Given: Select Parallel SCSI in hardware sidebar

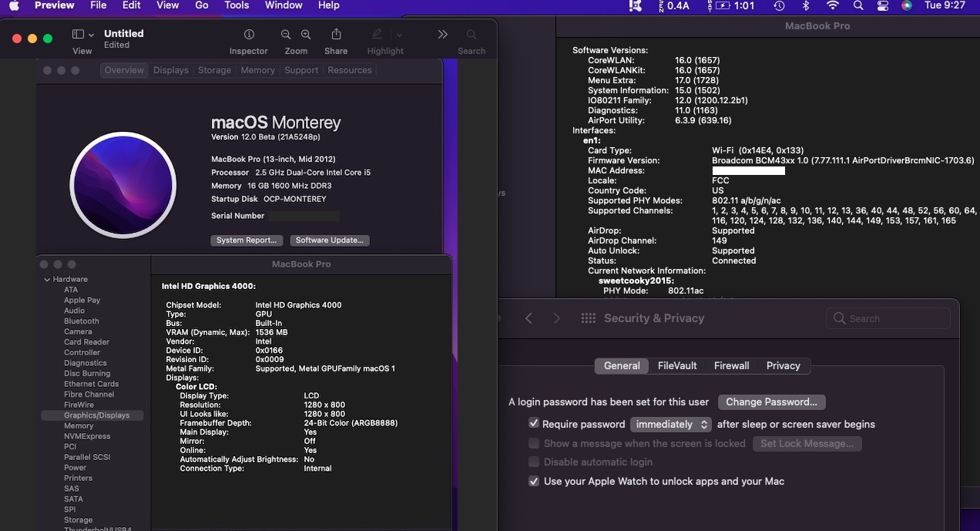Looking at the screenshot, I should (x=86, y=457).
